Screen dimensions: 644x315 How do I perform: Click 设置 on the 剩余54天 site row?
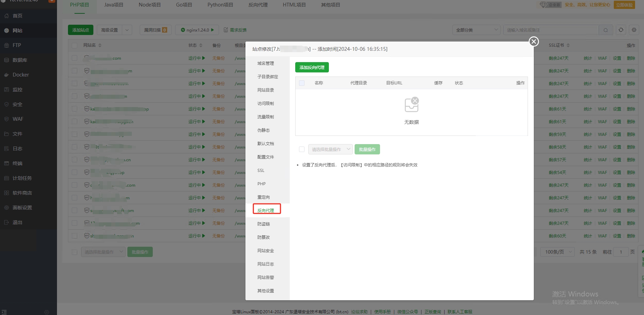(617, 172)
